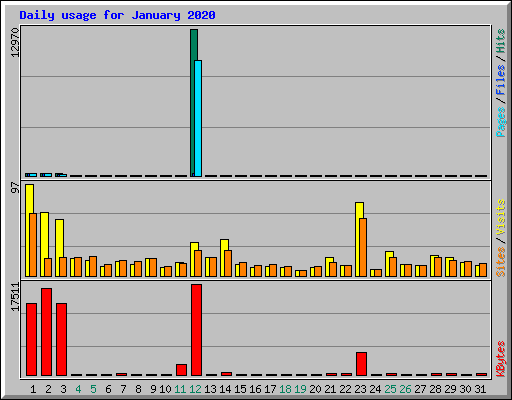The image size is (512, 400).
Task: Click the Sites legend label
Action: (x=501, y=262)
